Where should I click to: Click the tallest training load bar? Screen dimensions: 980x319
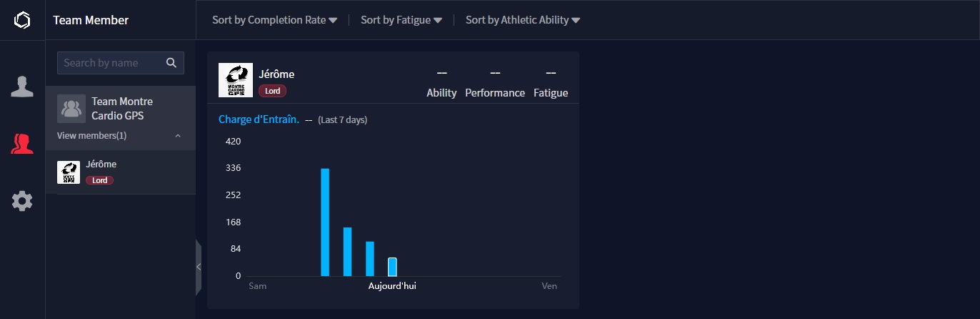[325, 222]
